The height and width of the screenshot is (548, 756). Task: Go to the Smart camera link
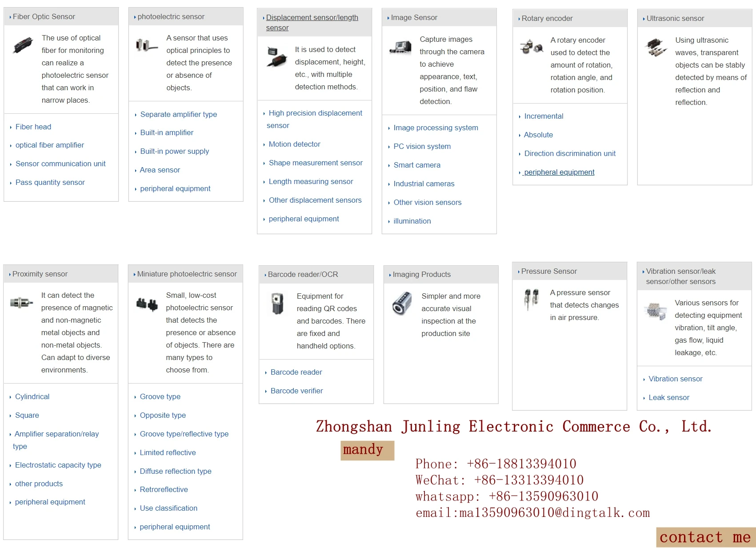pos(417,165)
